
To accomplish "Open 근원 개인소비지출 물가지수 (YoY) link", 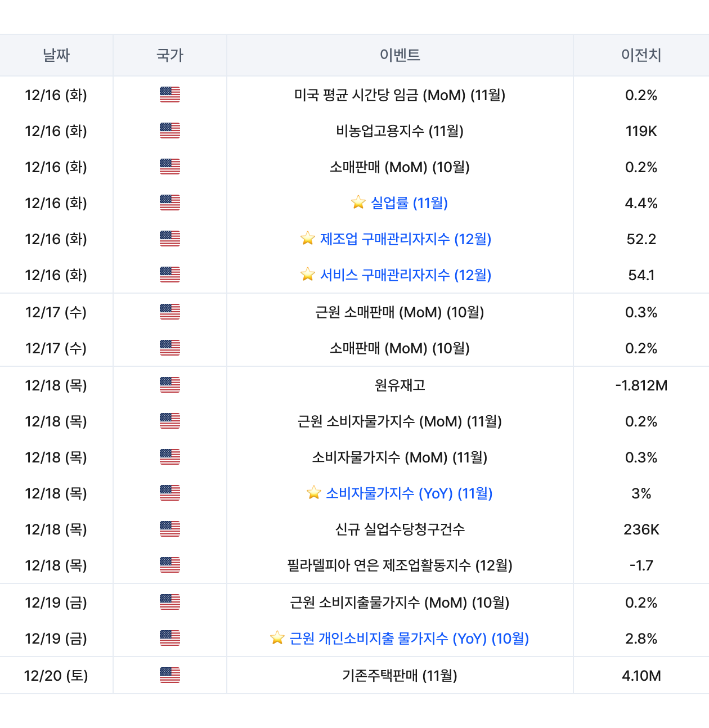I will point(409,639).
